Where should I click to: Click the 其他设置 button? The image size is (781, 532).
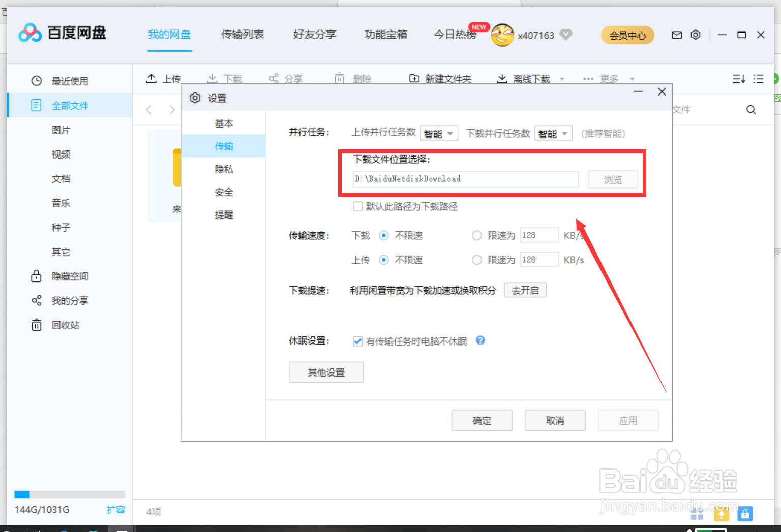(x=326, y=372)
